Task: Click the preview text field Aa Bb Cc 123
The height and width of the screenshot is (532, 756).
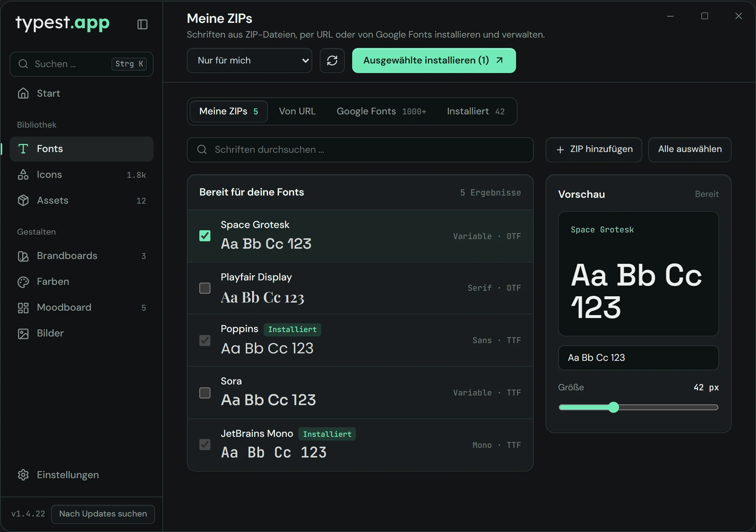Action: coord(639,358)
